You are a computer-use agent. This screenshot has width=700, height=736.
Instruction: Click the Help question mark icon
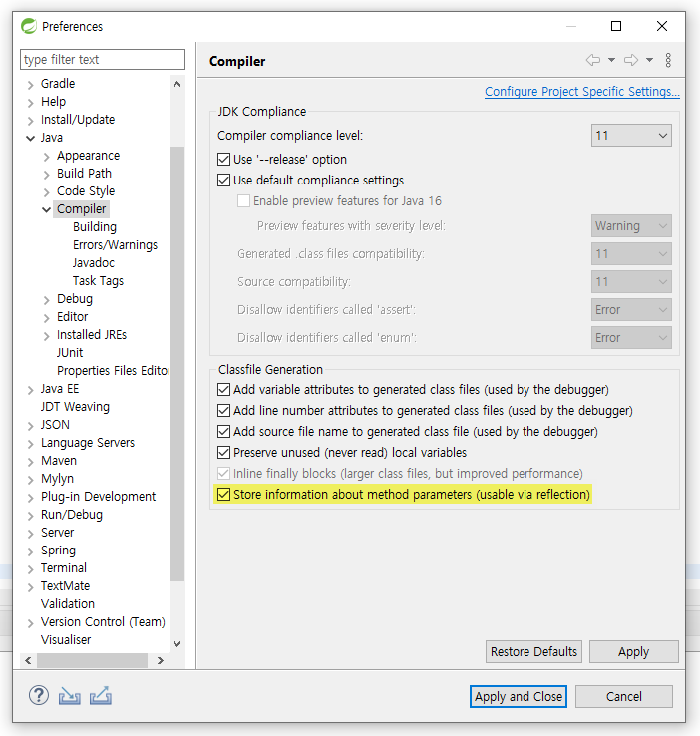click(x=39, y=696)
